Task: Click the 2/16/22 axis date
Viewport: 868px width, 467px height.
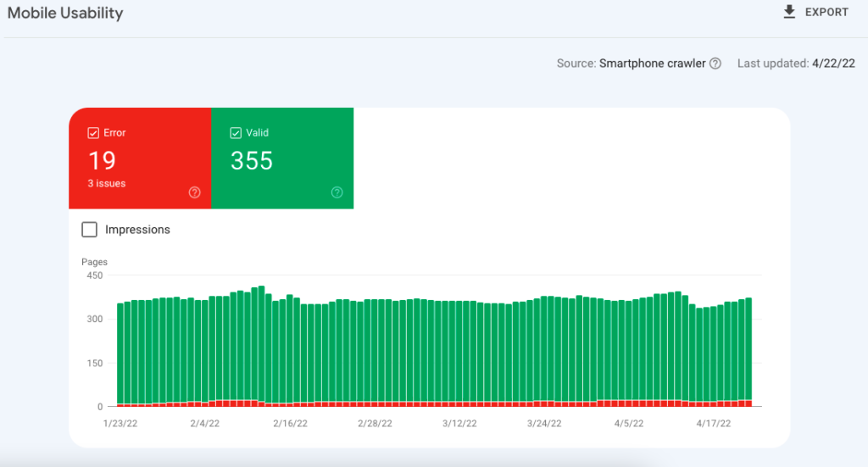Action: tap(290, 423)
